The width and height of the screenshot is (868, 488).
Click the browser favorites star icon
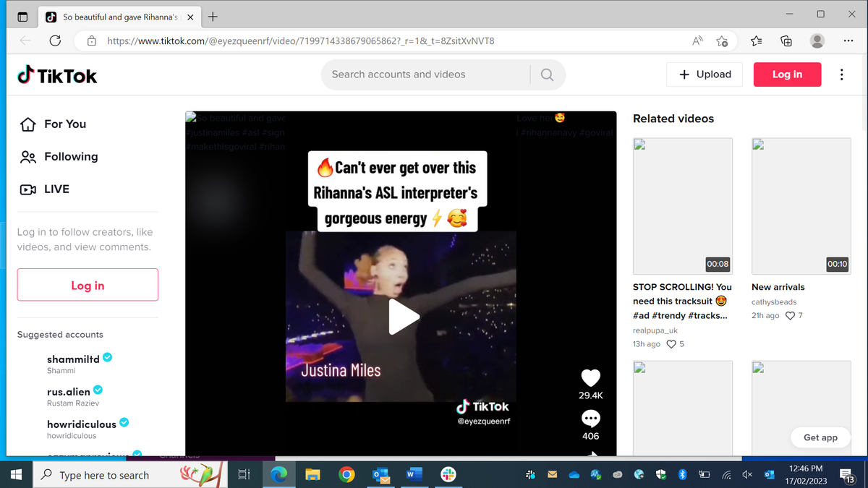pyautogui.click(x=756, y=41)
